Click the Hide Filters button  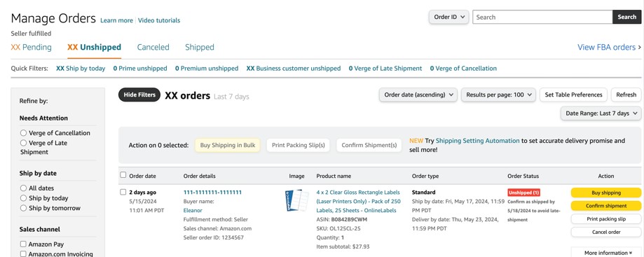tap(139, 95)
